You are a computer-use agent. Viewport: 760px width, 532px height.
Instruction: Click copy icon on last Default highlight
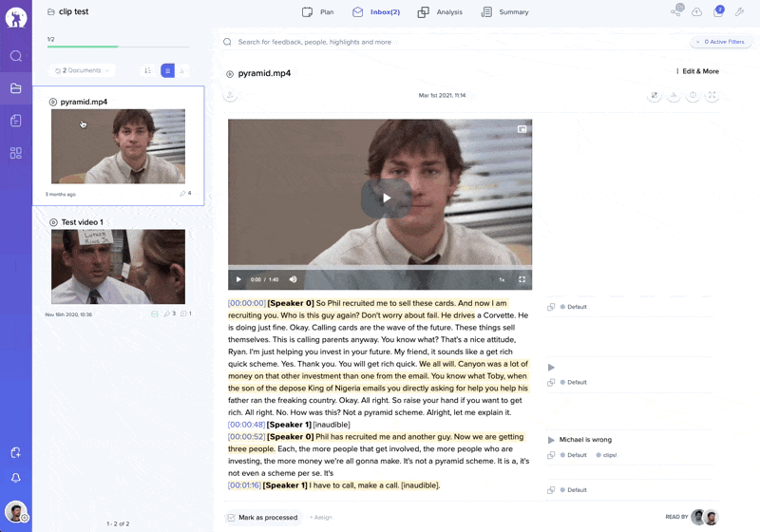551,490
